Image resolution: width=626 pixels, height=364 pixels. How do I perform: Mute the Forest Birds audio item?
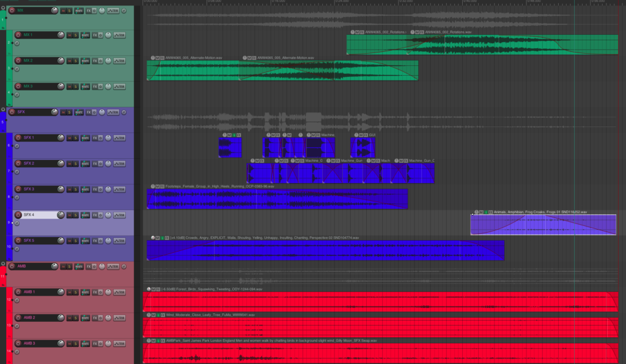153,289
